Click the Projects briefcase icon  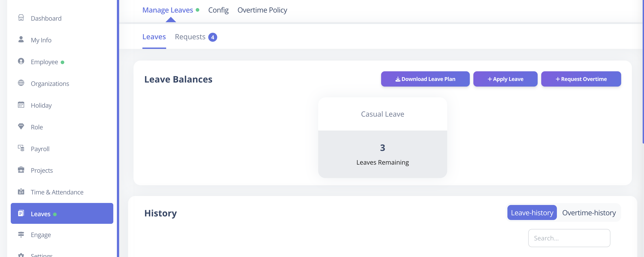coord(21,170)
